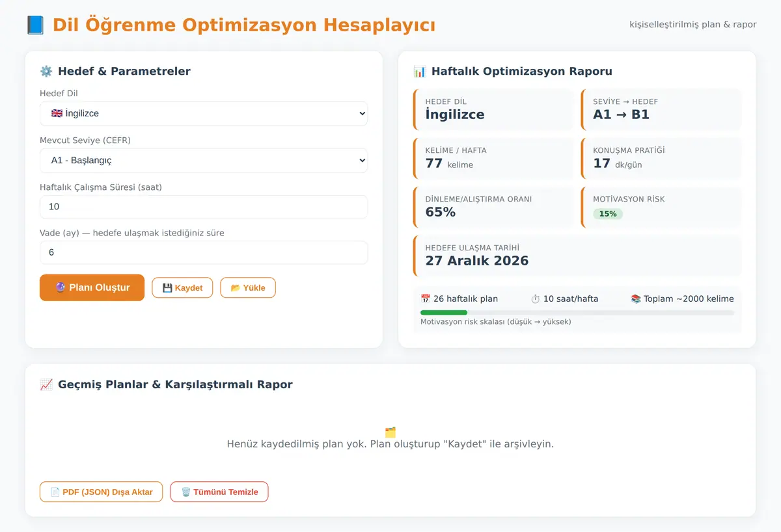Load a plan with the Yükle button

tap(248, 288)
